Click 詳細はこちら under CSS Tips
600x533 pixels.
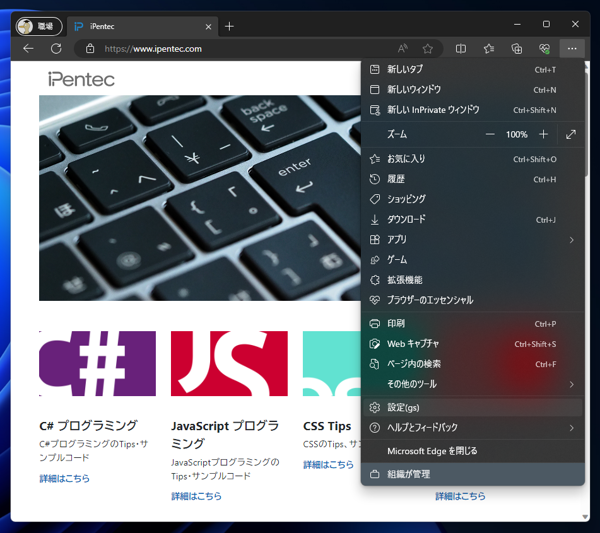coord(328,465)
